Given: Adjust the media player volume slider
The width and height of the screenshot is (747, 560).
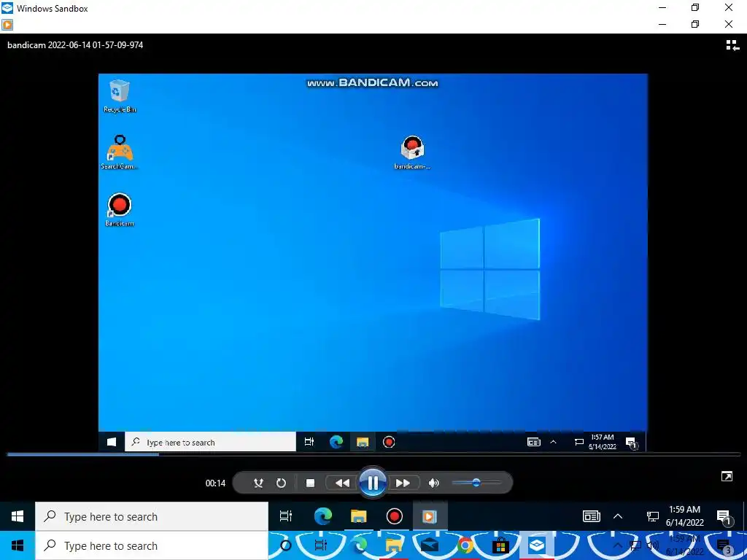Looking at the screenshot, I should (476, 483).
